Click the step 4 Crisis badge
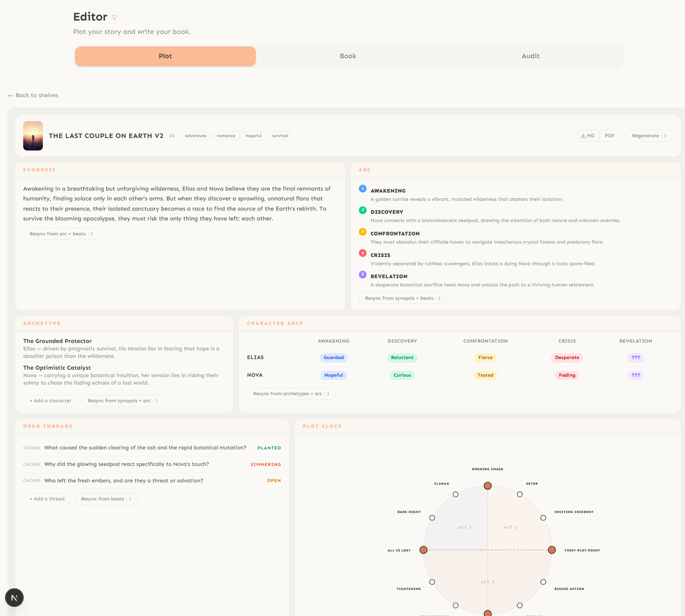 pos(364,253)
